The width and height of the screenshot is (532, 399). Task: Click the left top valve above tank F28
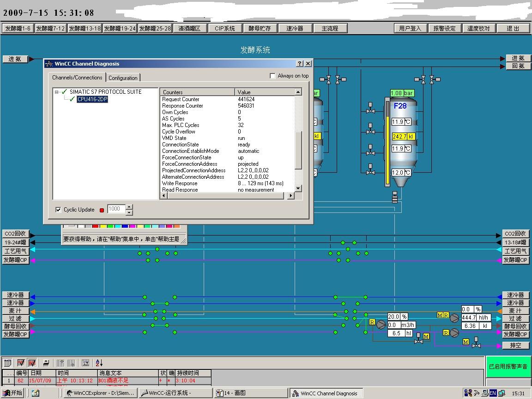pos(421,79)
